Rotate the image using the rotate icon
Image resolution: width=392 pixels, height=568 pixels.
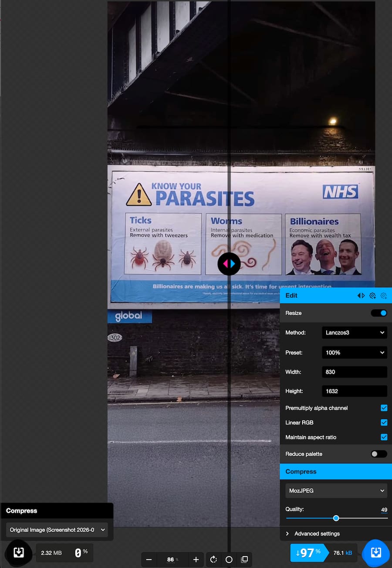[213, 559]
